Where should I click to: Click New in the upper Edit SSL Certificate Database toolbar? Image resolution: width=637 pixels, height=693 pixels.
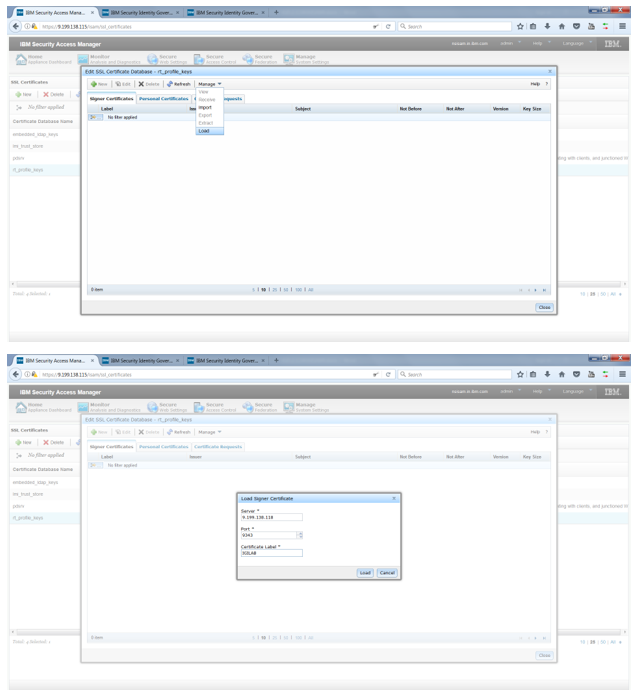(99, 84)
